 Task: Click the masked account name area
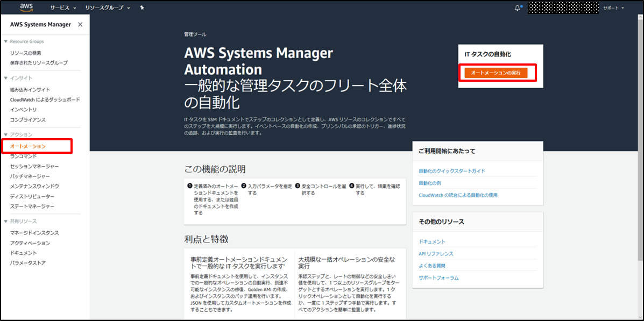coord(563,8)
